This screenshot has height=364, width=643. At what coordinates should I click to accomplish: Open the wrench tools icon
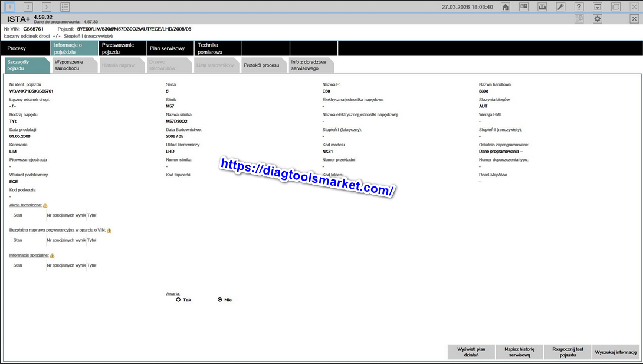pos(560,7)
